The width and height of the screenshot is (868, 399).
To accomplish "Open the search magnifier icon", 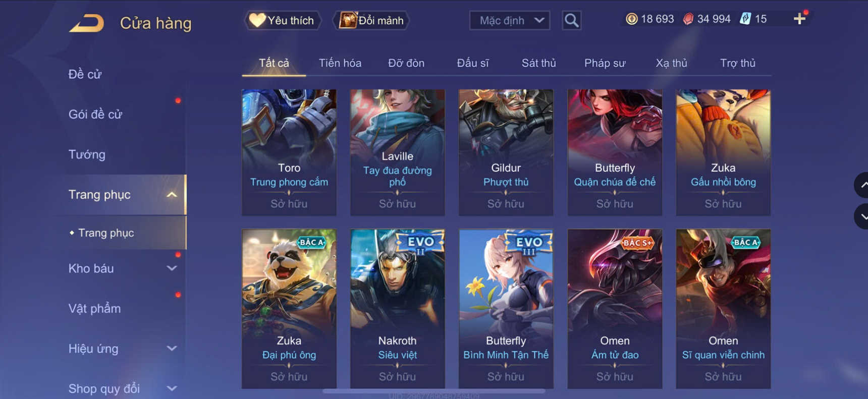I will (571, 21).
